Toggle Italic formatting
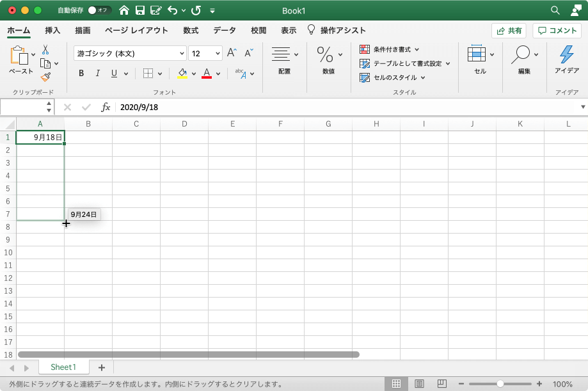Image resolution: width=588 pixels, height=391 pixels. click(97, 73)
